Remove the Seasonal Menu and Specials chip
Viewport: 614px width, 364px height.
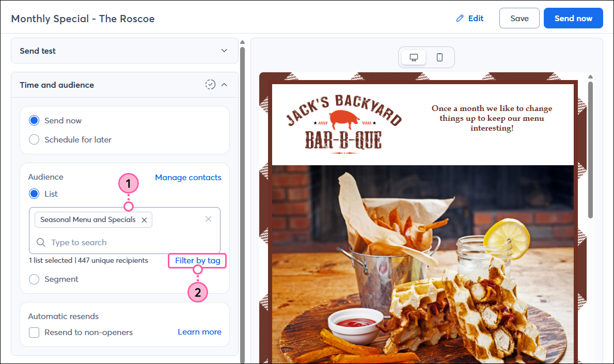(144, 220)
